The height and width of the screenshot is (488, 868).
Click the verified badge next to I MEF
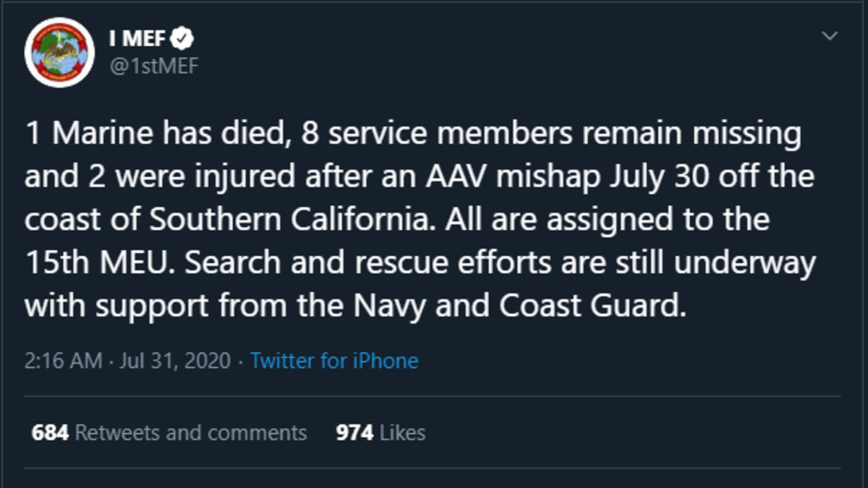click(186, 38)
